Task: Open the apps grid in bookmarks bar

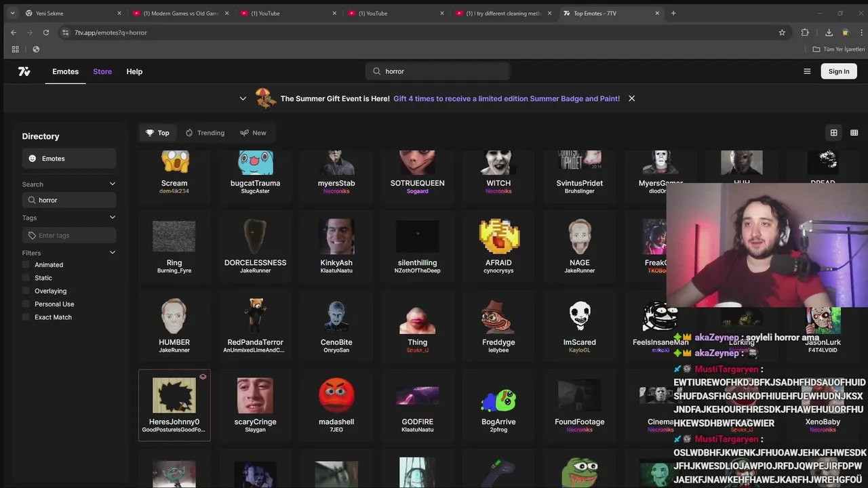Action: point(15,49)
